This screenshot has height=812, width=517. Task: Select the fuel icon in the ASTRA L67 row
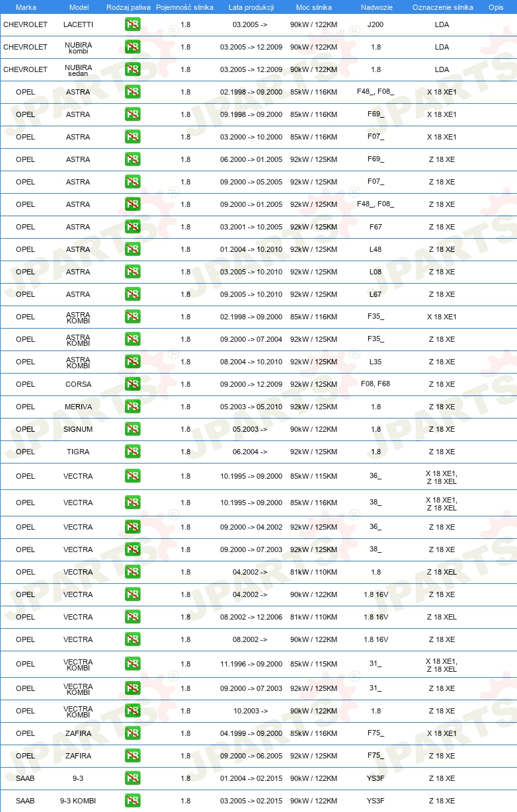click(x=132, y=294)
